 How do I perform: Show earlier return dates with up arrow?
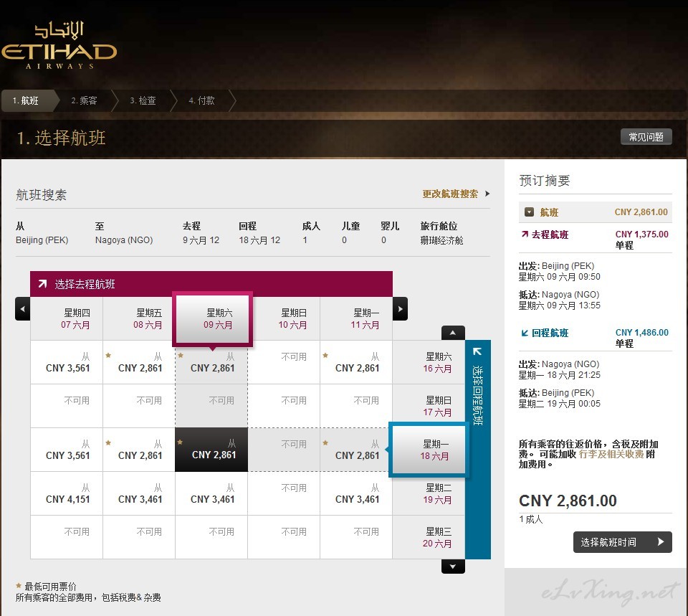pos(453,333)
